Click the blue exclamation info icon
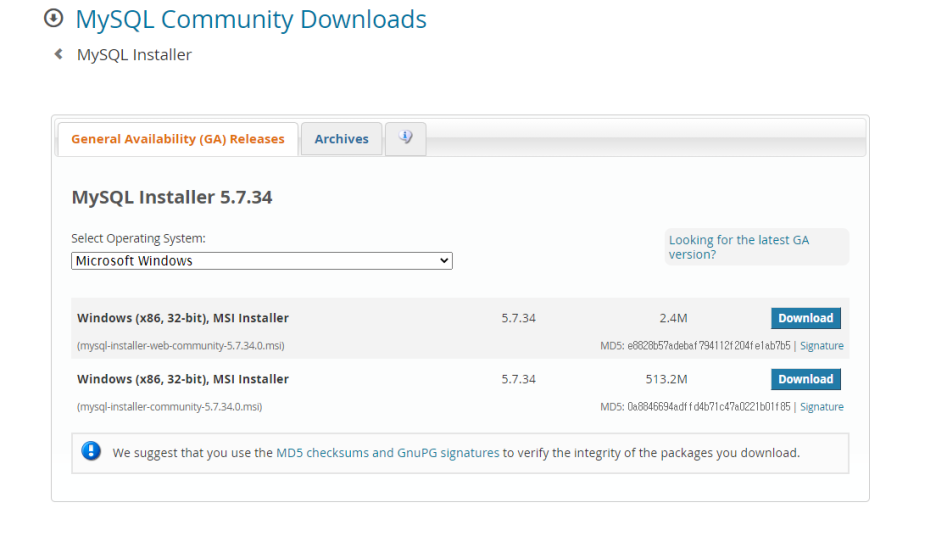The image size is (936, 536). click(x=91, y=451)
